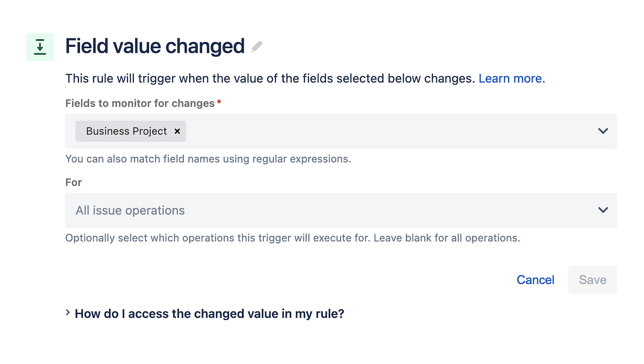Image resolution: width=644 pixels, height=364 pixels.
Task: Open How do I access the changed value
Action: 209,314
